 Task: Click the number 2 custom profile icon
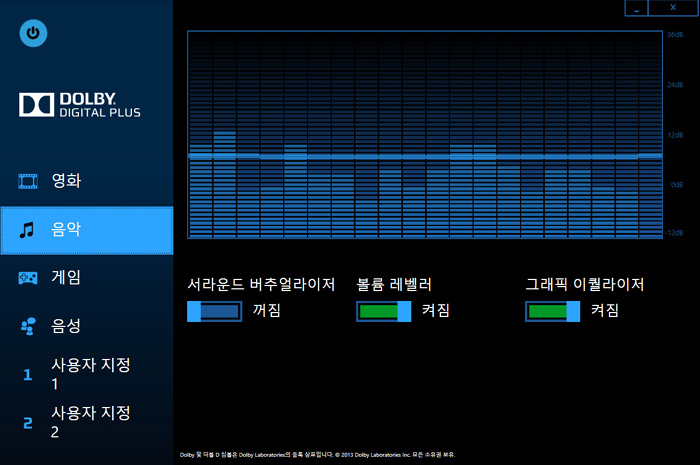[28, 423]
